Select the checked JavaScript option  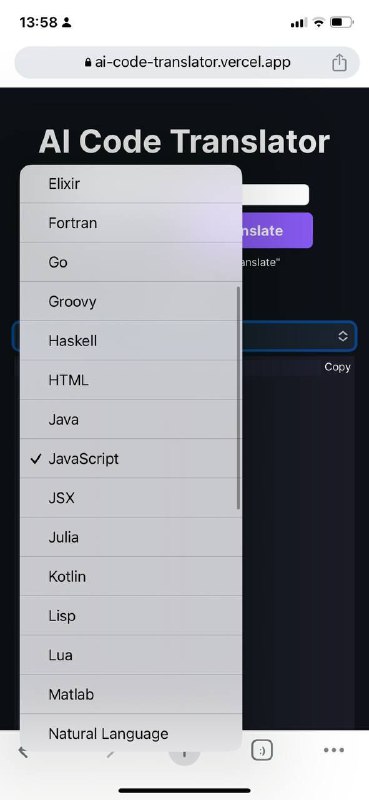(131, 459)
